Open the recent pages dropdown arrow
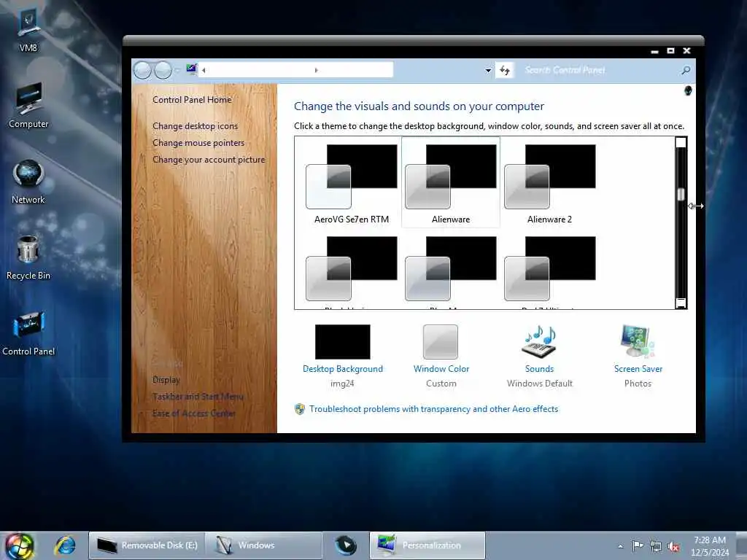This screenshot has height=560, width=747. (x=177, y=70)
